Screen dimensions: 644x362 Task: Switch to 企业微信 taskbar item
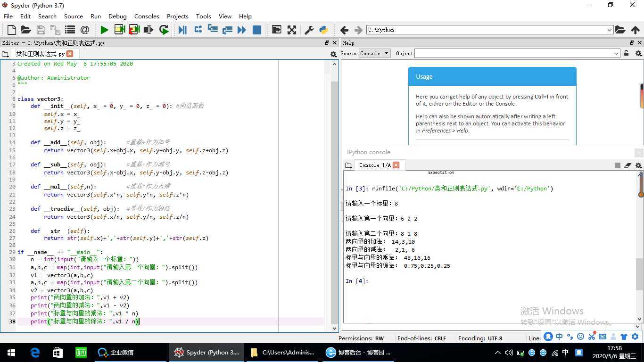(116, 352)
